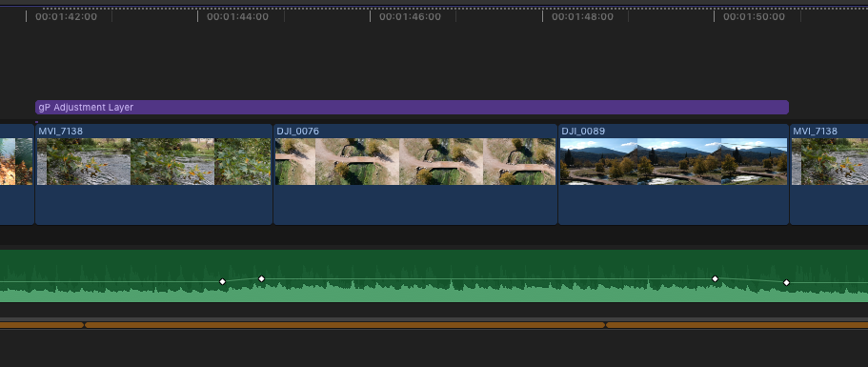Viewport: 868px width, 367px height.
Task: Select the third audio keyframe from the left
Action: point(715,279)
